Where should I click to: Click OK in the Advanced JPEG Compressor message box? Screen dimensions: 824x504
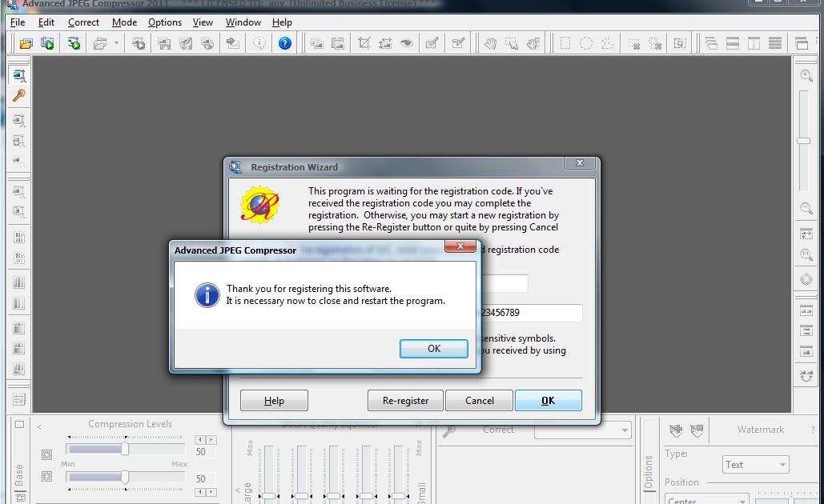[x=433, y=349]
